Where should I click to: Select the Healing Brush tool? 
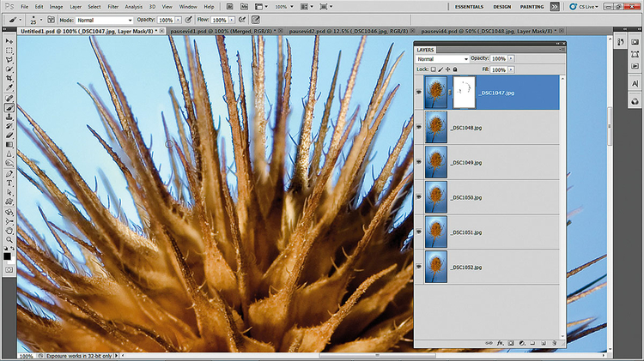(x=9, y=99)
